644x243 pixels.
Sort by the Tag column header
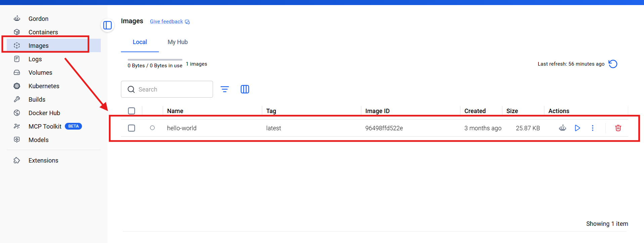click(x=271, y=111)
